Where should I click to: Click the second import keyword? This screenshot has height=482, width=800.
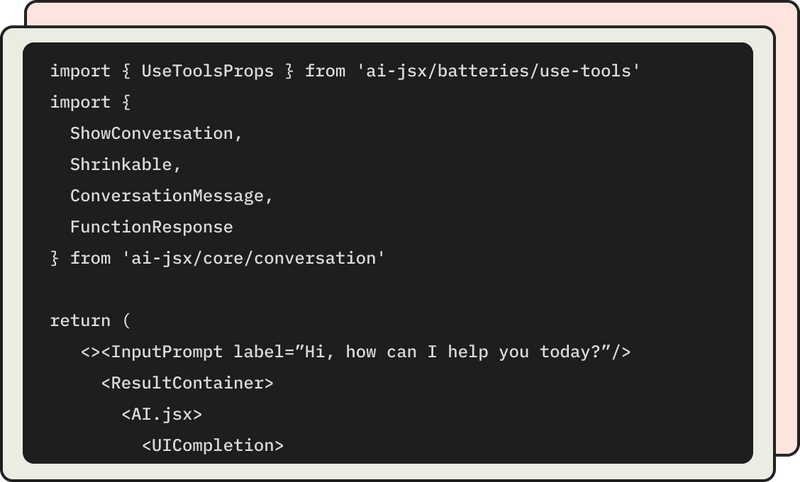pos(80,102)
